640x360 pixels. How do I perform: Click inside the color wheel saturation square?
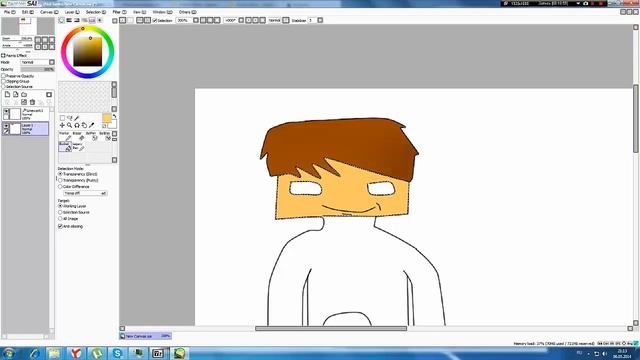pyautogui.click(x=88, y=52)
